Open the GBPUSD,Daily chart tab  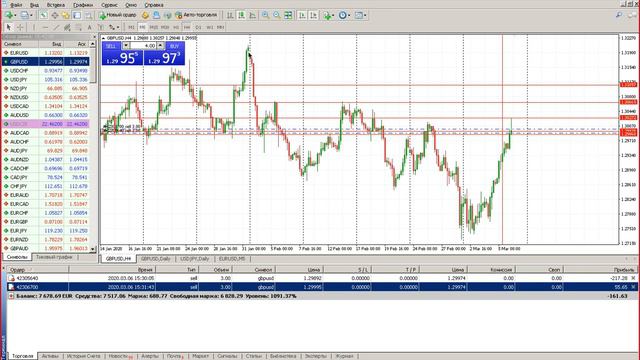[x=155, y=259]
